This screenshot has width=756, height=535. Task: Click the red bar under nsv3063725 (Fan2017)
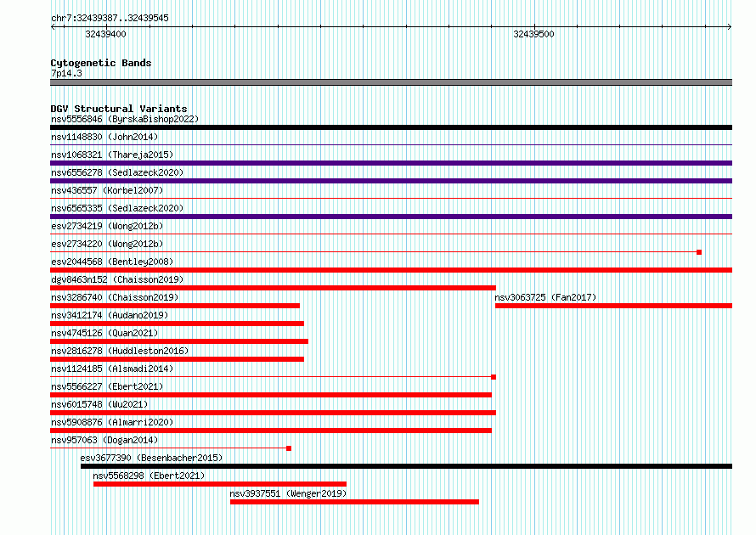click(x=614, y=306)
